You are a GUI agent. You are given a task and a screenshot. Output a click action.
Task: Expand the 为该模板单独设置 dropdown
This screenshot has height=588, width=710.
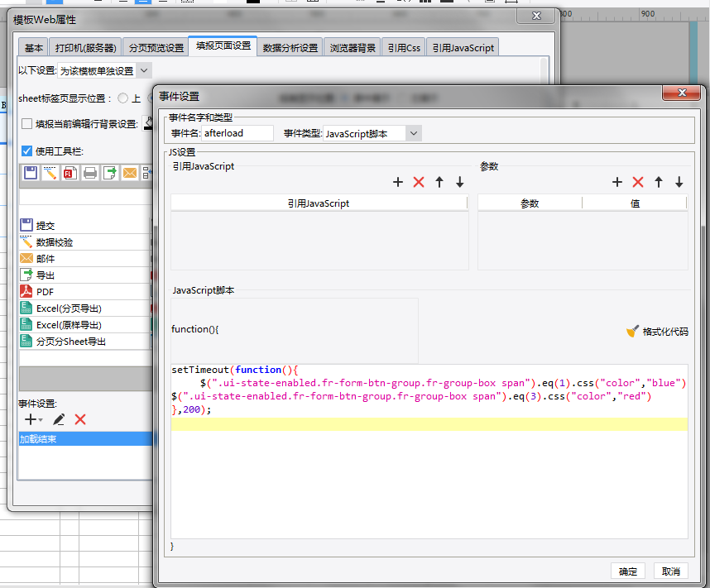tap(144, 70)
